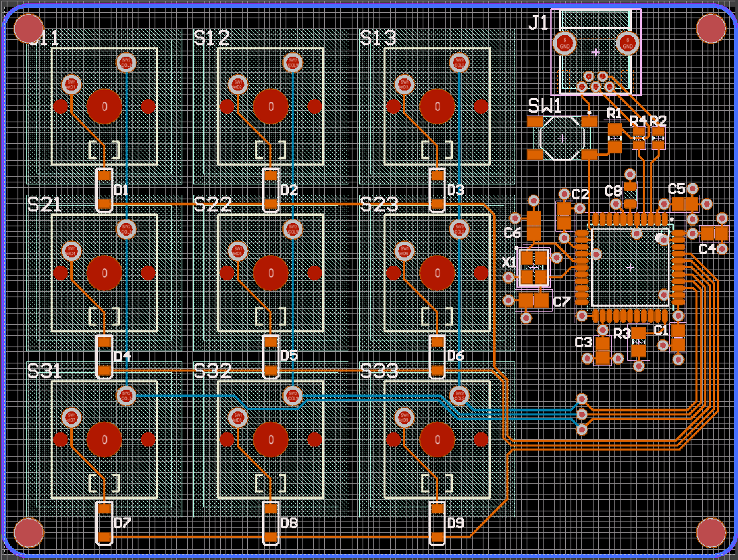Select crystal X1 footprint

534,268
